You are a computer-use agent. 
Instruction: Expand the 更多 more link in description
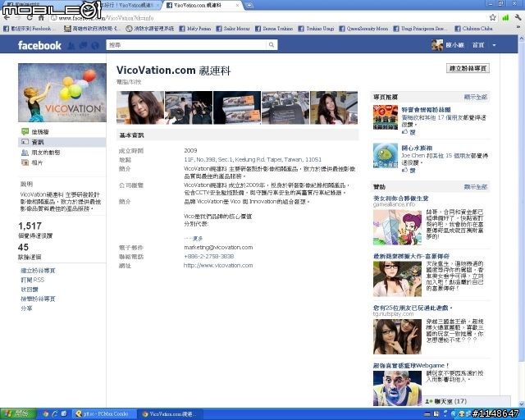198,239
